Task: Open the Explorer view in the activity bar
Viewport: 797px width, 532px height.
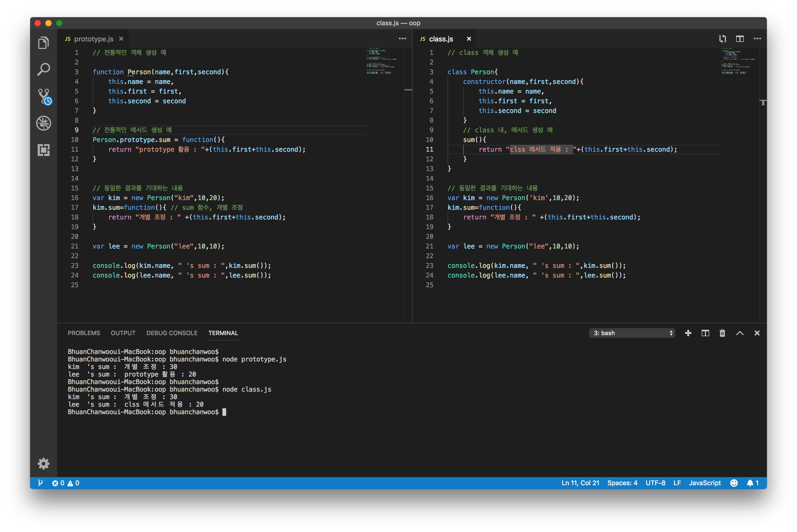Action: (43, 43)
